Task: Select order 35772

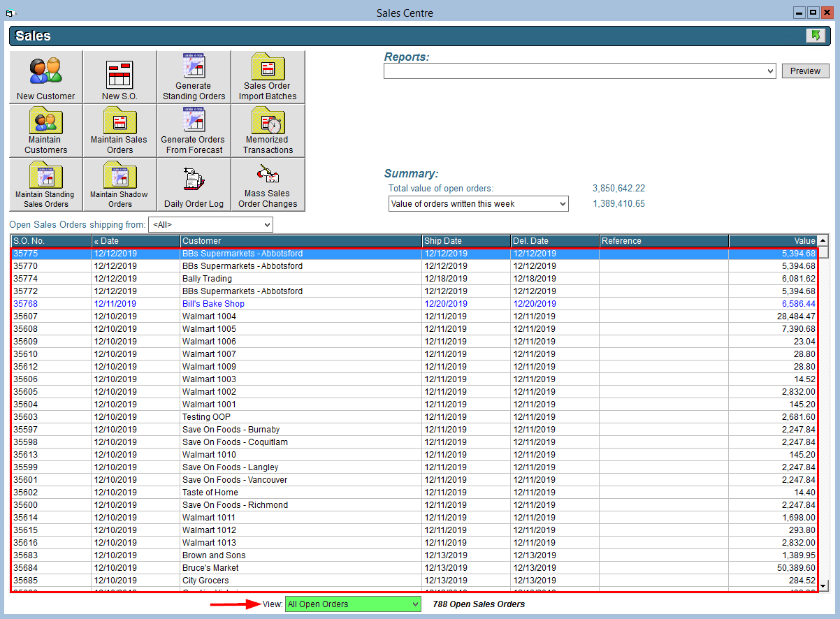Action: 414,291
